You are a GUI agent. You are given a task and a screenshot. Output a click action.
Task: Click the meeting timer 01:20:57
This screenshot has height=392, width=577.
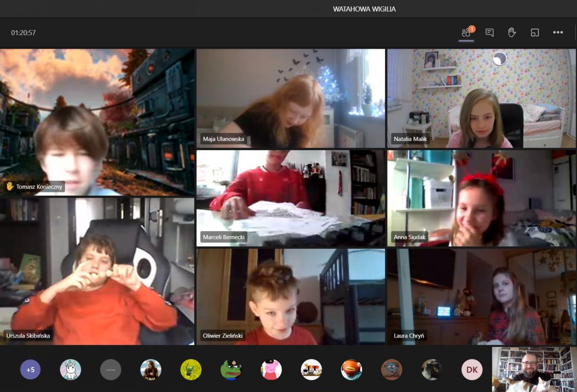24,33
